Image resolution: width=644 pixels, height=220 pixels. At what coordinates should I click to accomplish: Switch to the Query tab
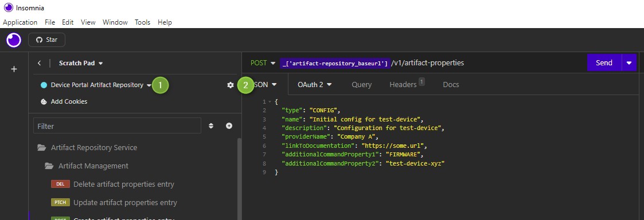[361, 85]
